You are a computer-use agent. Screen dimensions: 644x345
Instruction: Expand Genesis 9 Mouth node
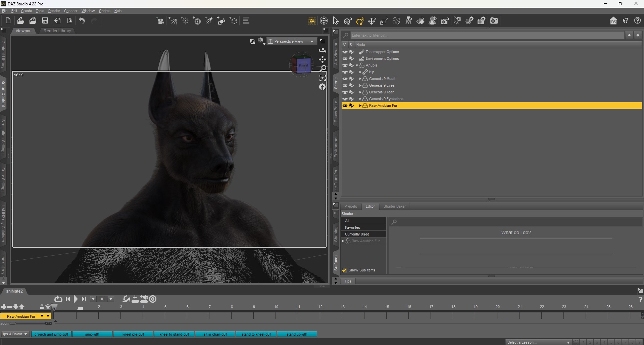pyautogui.click(x=360, y=79)
